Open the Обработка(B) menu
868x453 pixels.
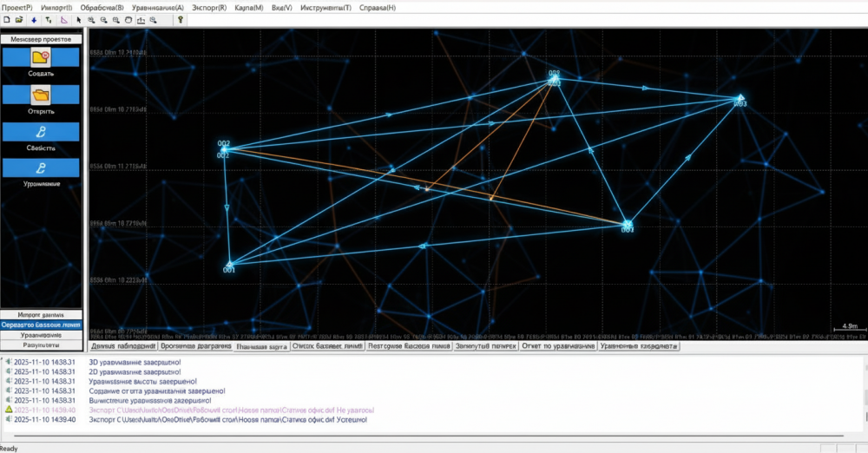point(102,8)
